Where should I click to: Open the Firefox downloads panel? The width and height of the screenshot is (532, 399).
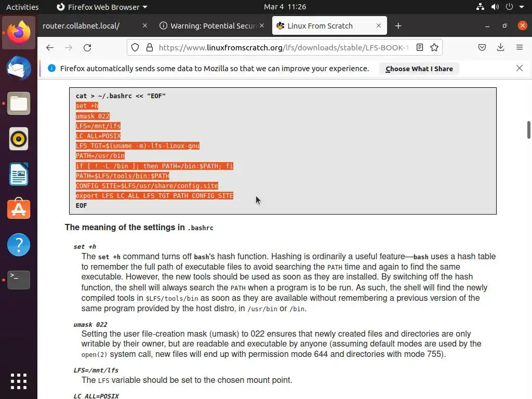(x=500, y=47)
